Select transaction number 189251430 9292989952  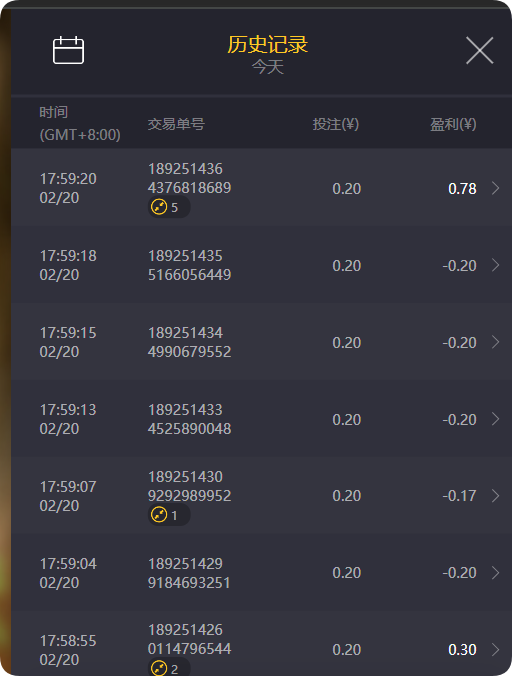click(x=190, y=486)
